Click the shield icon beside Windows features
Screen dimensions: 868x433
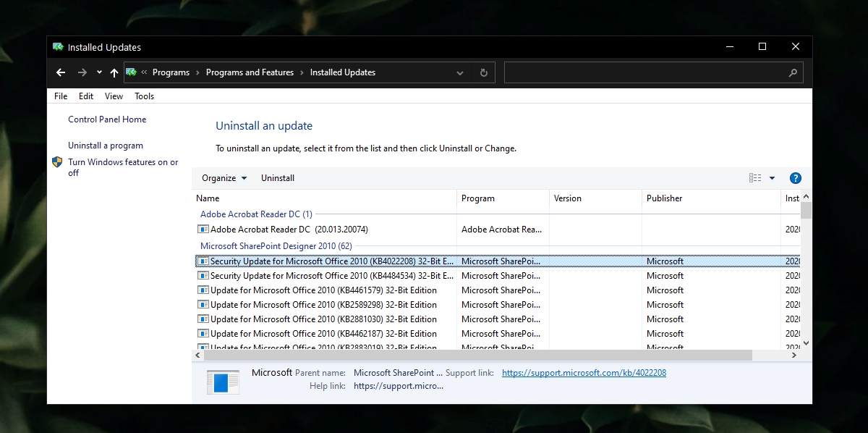(58, 162)
